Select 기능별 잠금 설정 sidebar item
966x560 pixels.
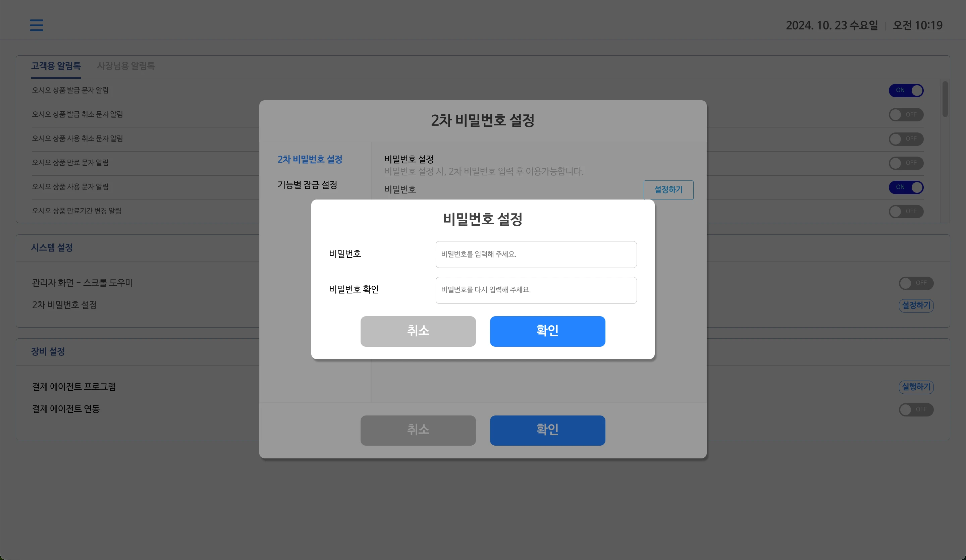[x=307, y=185]
